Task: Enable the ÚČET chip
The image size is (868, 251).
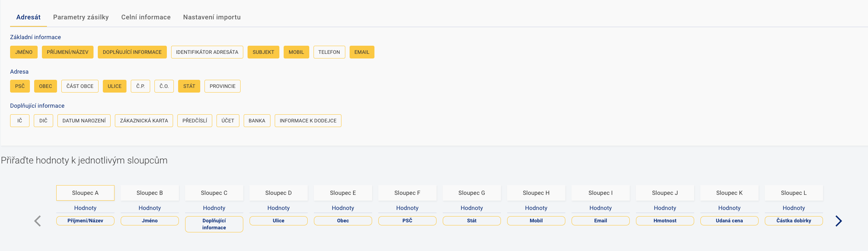Action: (228, 120)
